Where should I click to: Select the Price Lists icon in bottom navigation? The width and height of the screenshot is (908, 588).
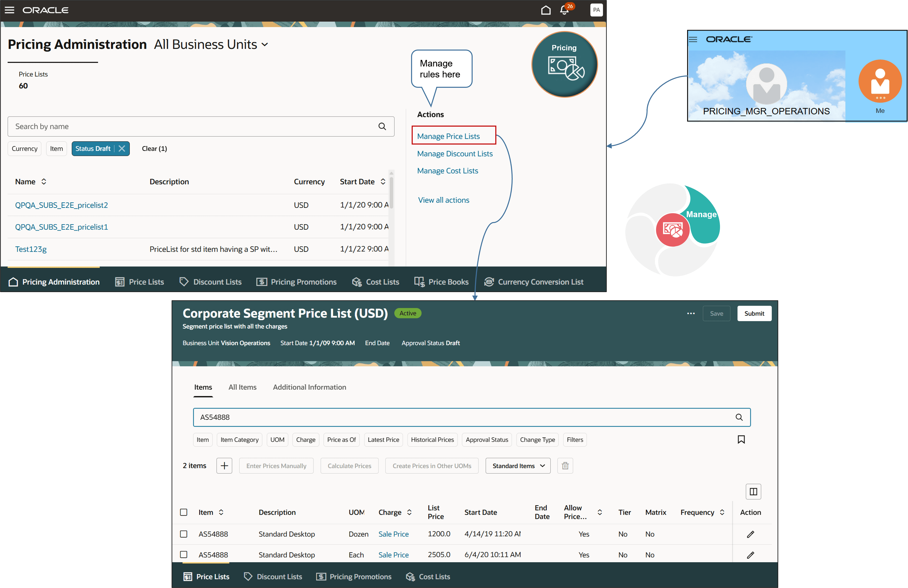tap(139, 281)
